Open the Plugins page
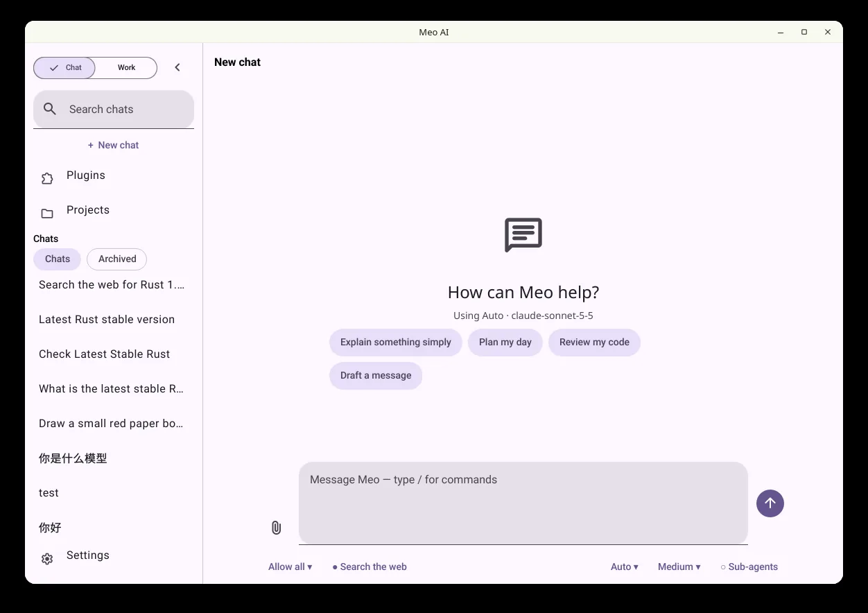The width and height of the screenshot is (868, 613). click(x=114, y=179)
